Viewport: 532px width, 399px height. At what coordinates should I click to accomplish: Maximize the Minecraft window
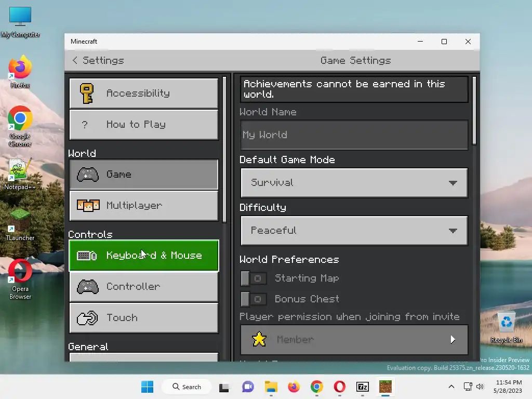pos(444,42)
